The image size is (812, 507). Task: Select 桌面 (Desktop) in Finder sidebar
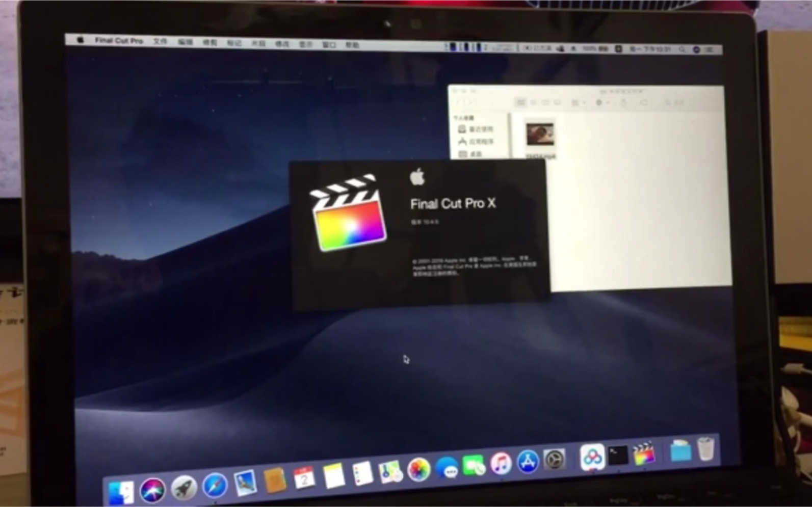(x=470, y=153)
